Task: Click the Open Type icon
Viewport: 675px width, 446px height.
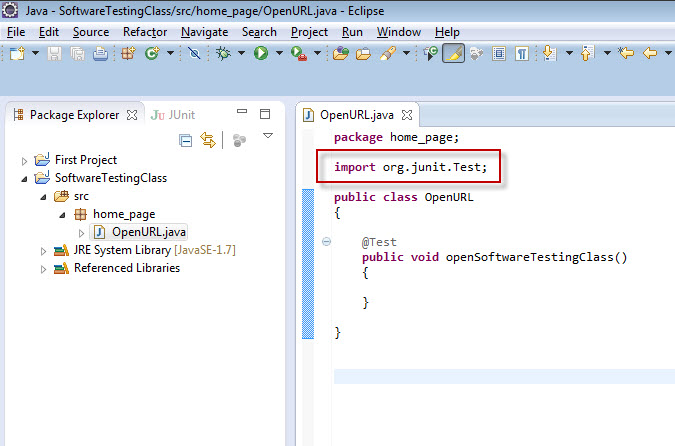Action: click(341, 53)
